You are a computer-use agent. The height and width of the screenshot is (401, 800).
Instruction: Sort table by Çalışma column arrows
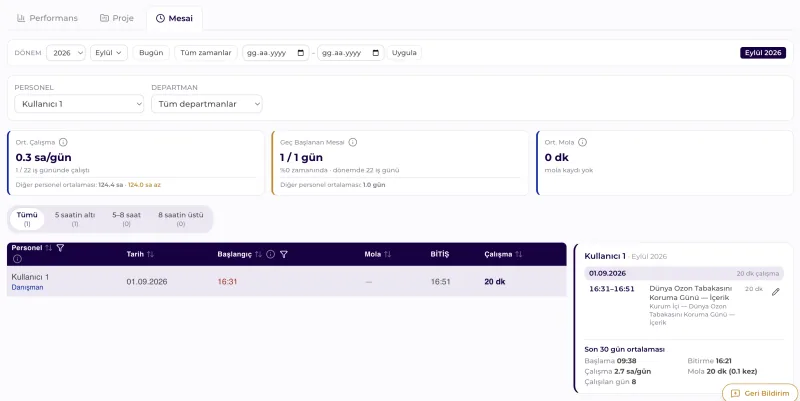point(518,254)
